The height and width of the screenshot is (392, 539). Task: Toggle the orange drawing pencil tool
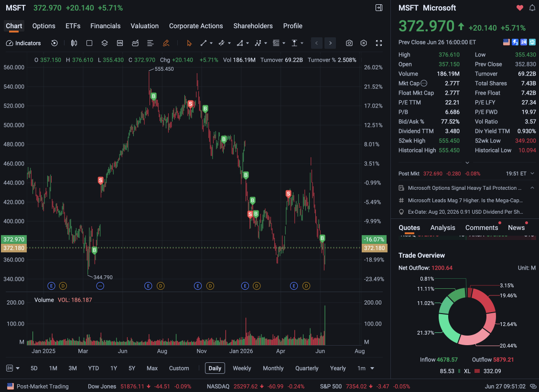point(166,43)
